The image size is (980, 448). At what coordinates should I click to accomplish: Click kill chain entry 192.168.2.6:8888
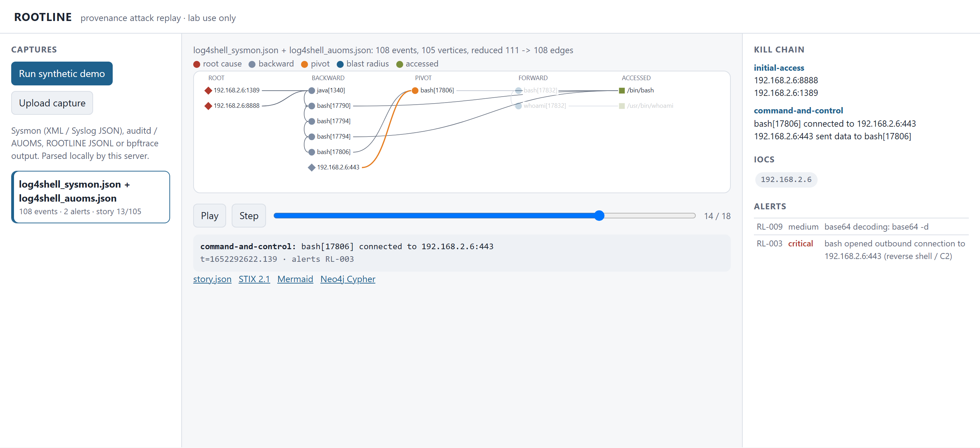(786, 80)
